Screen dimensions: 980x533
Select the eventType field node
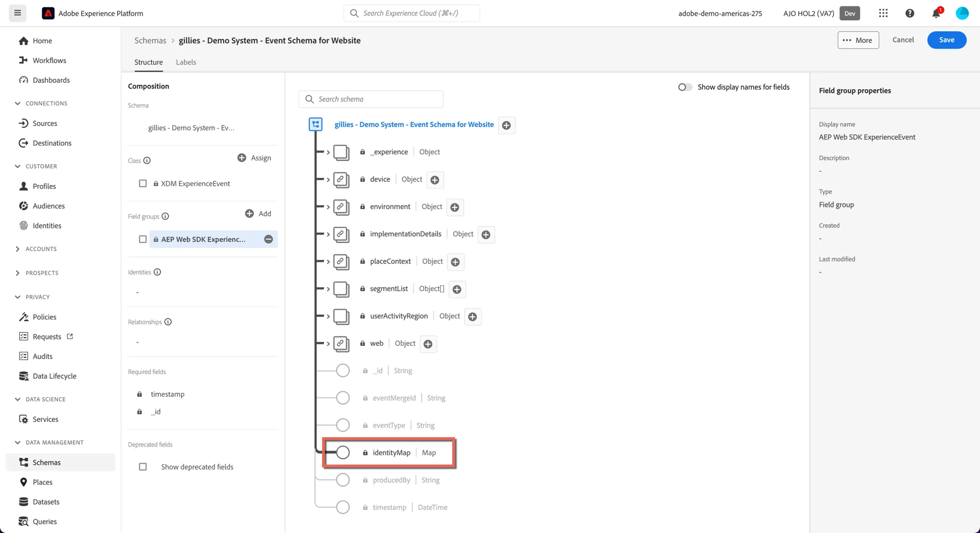click(x=343, y=425)
